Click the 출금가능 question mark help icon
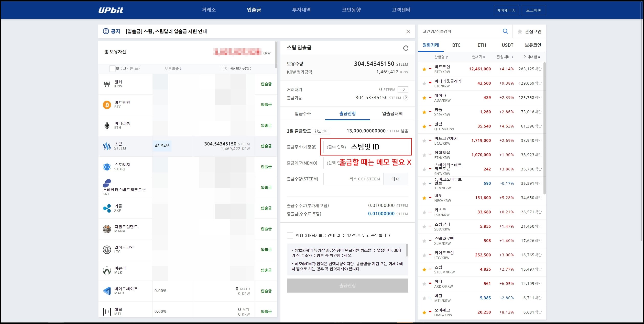The height and width of the screenshot is (324, 644). (406, 98)
